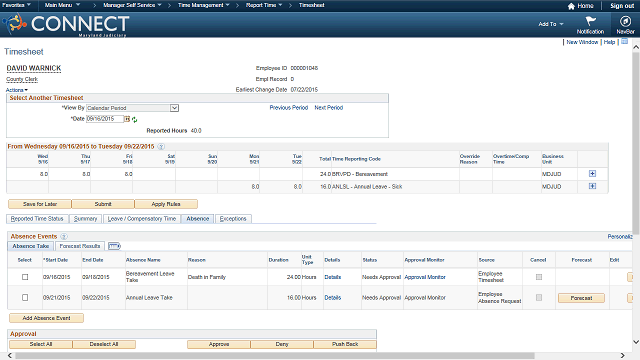Open the calendar picker next to Date
Screen dimensions: 640x360
127,119
